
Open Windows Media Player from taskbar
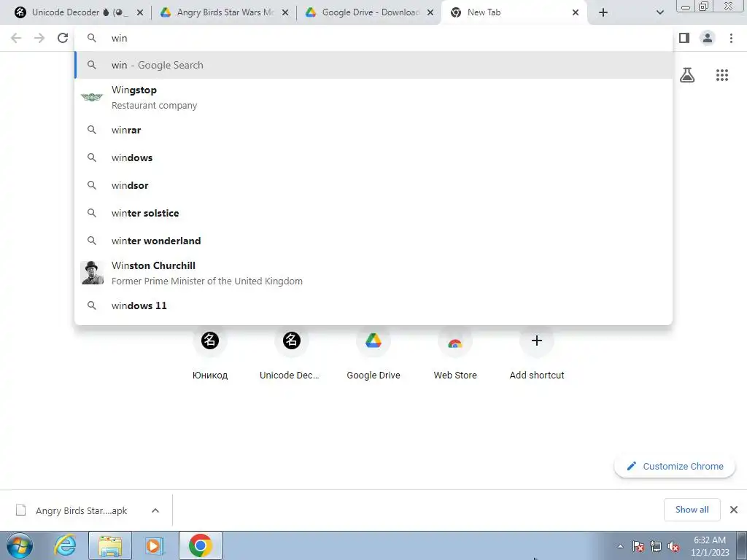pos(155,545)
